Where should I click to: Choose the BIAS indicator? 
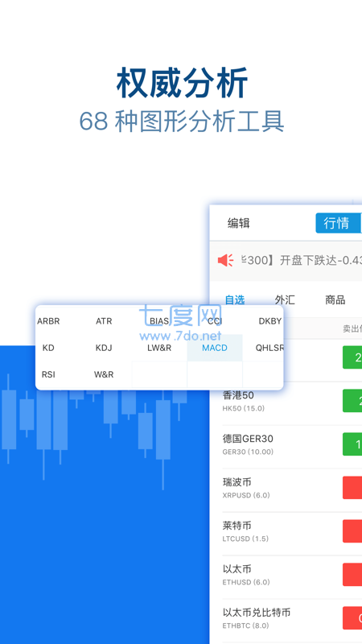coord(159,321)
